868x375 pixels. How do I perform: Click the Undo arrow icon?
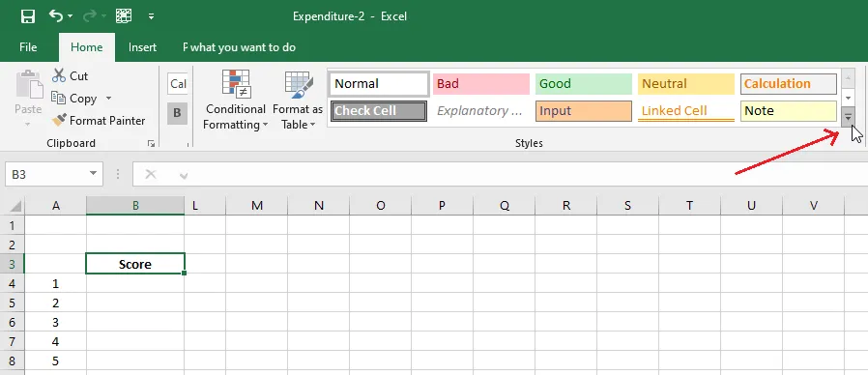56,15
